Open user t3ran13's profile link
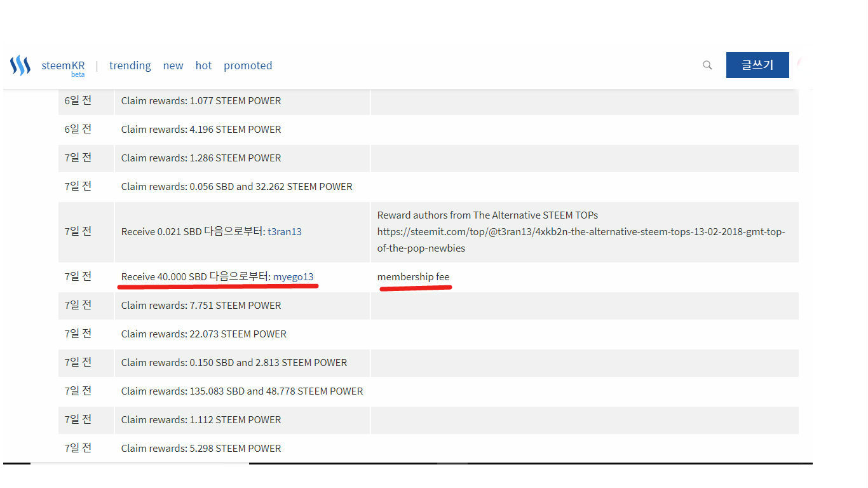868x488 pixels. (284, 231)
